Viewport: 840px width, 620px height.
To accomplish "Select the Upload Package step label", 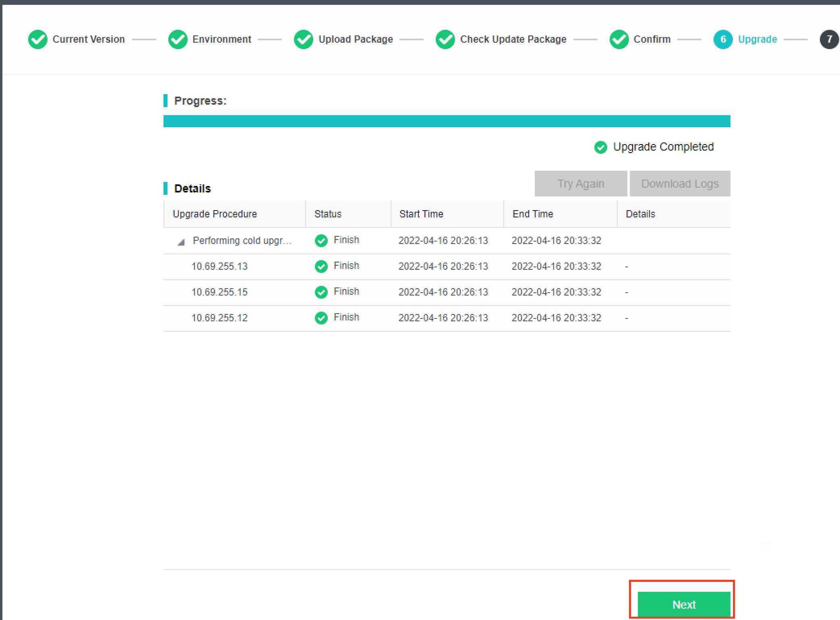I will click(356, 39).
